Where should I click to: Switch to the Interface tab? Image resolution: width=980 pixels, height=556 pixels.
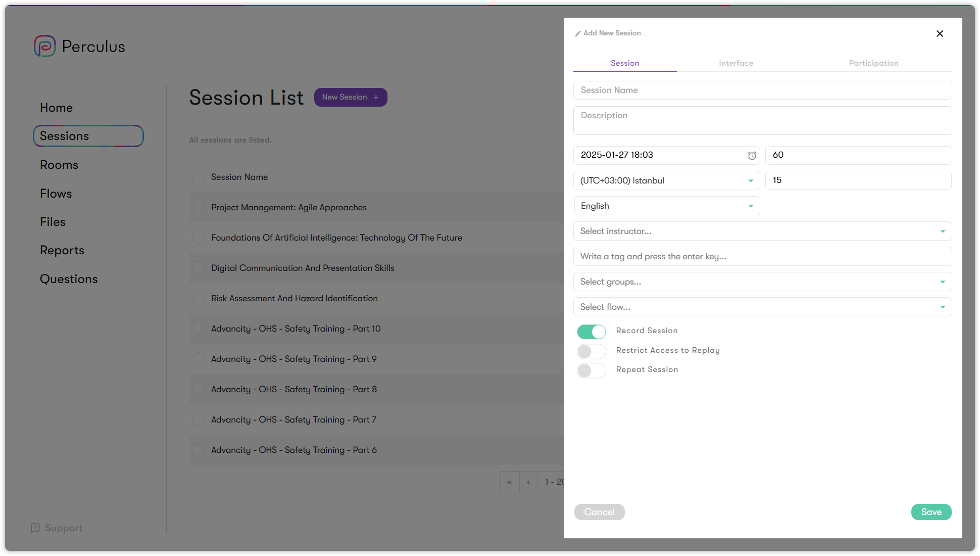pyautogui.click(x=736, y=63)
